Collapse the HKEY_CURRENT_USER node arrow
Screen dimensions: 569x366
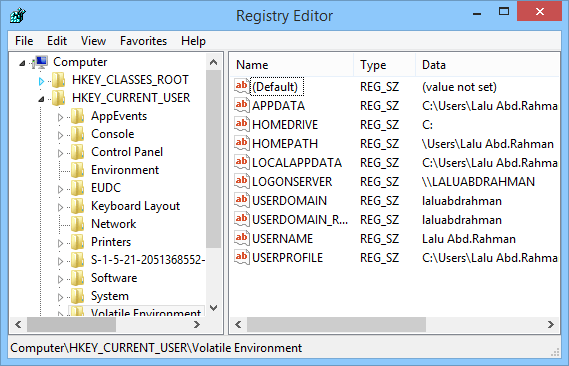(41, 99)
